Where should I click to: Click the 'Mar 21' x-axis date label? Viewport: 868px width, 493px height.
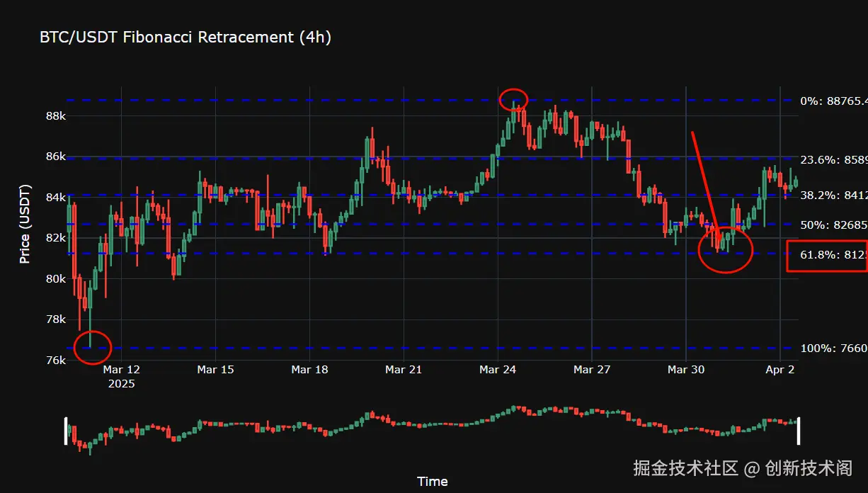(x=404, y=370)
